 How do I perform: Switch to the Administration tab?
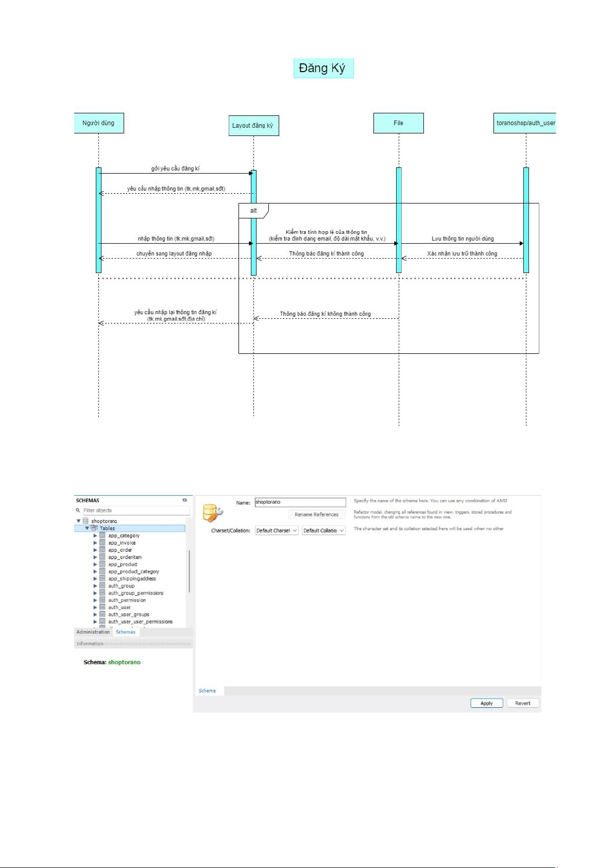(x=93, y=632)
